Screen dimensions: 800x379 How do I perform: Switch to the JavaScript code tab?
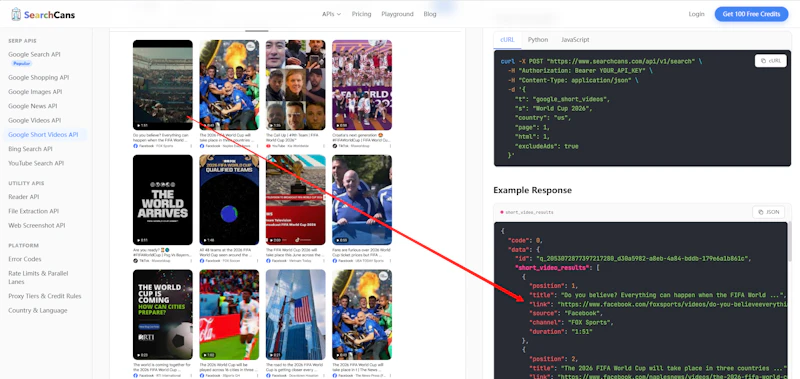[x=575, y=40]
